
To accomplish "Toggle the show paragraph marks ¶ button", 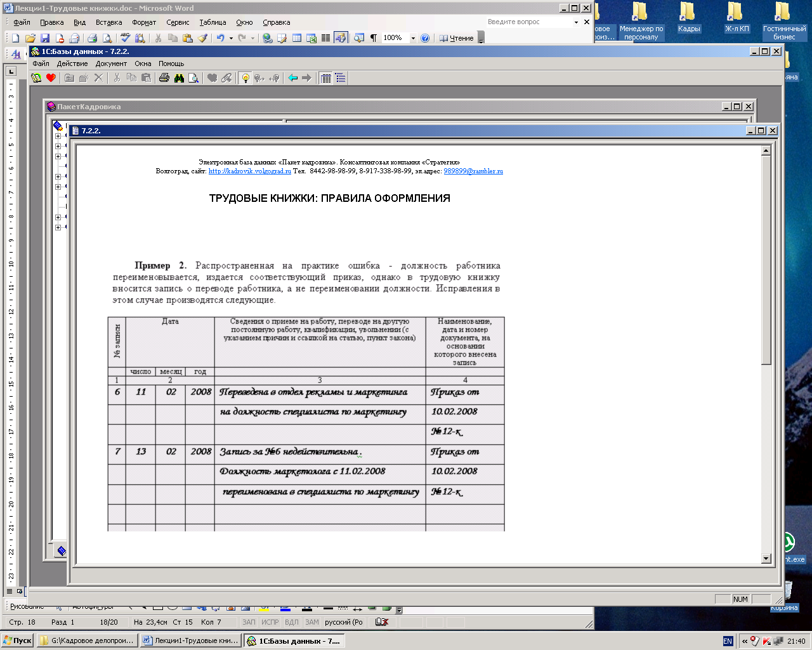I will [374, 38].
